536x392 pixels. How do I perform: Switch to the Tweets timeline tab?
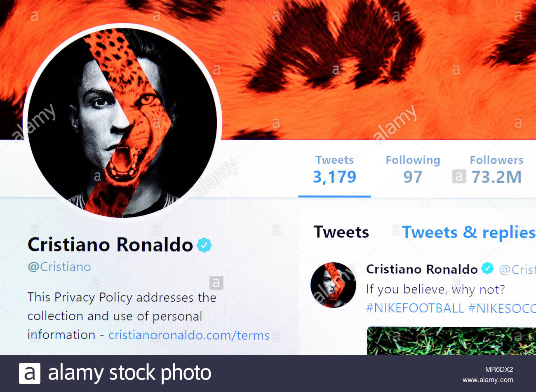[341, 232]
